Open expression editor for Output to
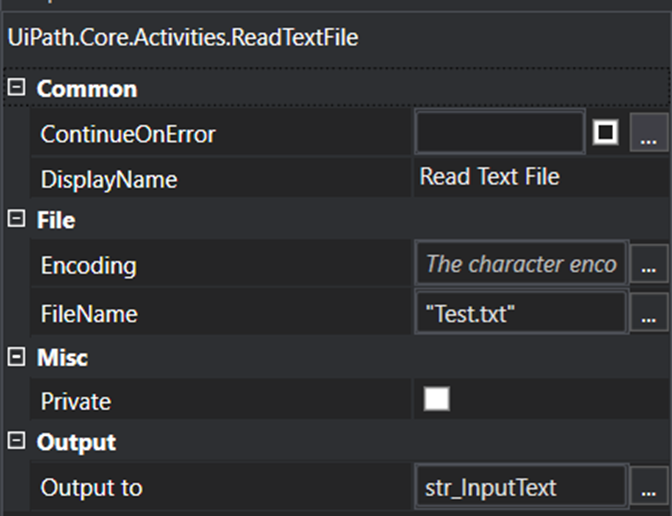Image resolution: width=672 pixels, height=516 pixels. [x=648, y=487]
